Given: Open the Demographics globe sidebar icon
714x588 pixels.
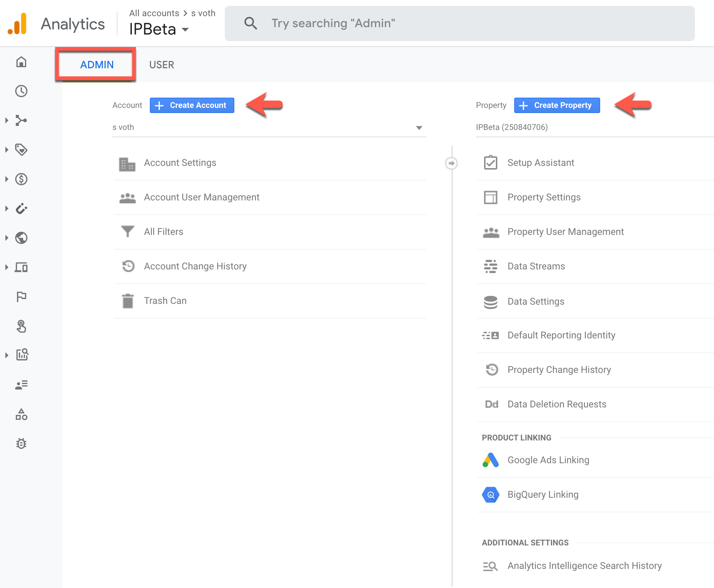Looking at the screenshot, I should (21, 238).
